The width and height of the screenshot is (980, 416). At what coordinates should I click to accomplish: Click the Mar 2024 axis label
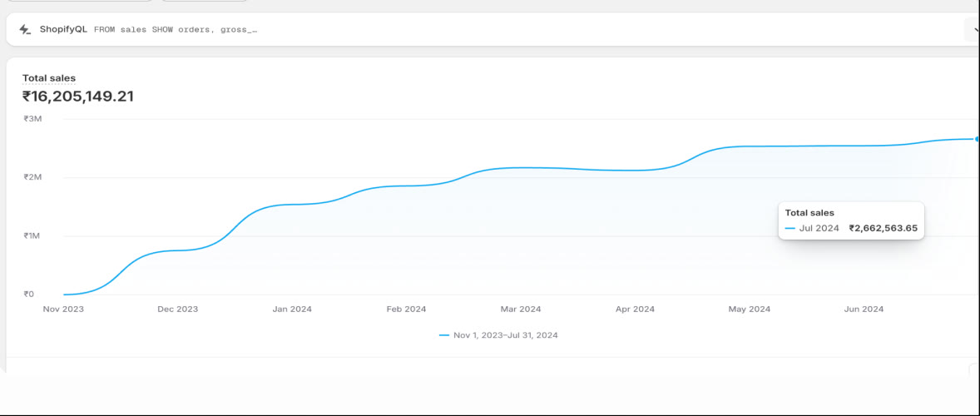[x=521, y=310]
